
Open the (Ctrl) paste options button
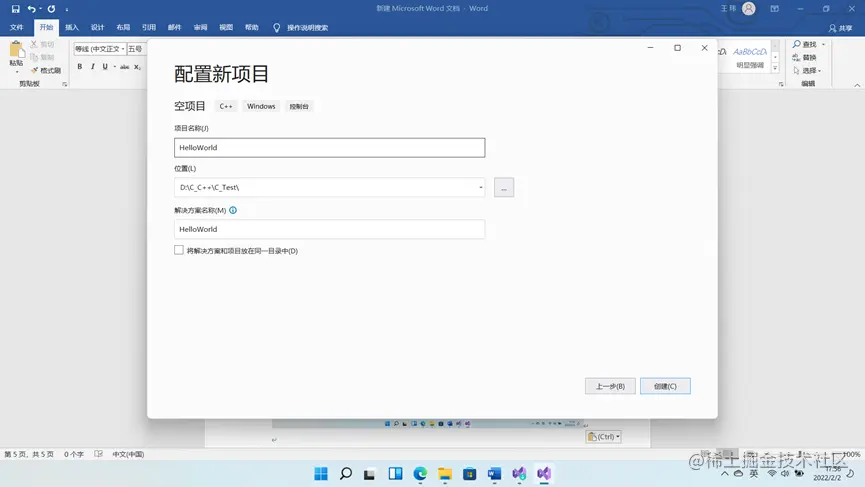point(604,437)
